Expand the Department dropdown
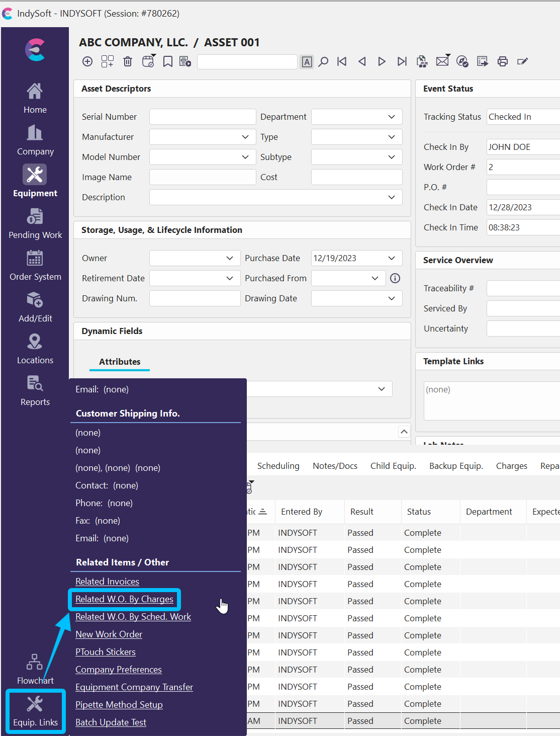This screenshot has width=560, height=736. click(391, 117)
